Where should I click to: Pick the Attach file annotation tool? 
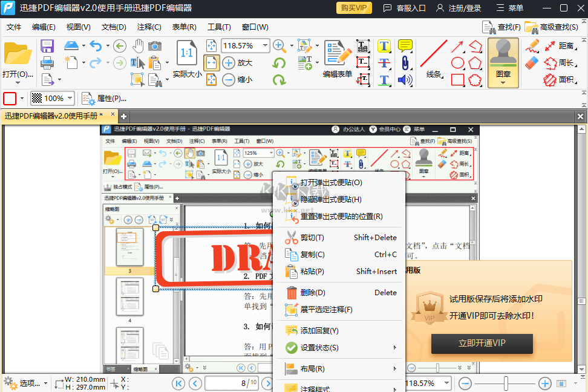(405, 64)
